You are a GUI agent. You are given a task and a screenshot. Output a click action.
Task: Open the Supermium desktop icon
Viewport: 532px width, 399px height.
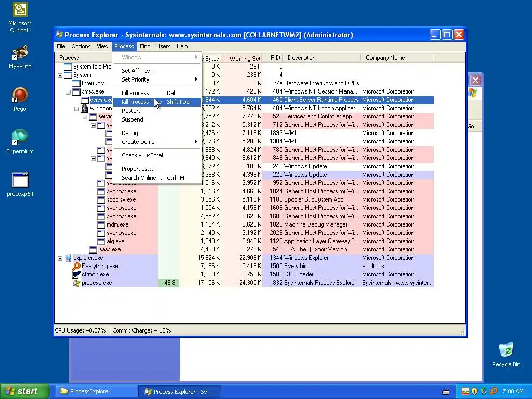click(x=20, y=142)
